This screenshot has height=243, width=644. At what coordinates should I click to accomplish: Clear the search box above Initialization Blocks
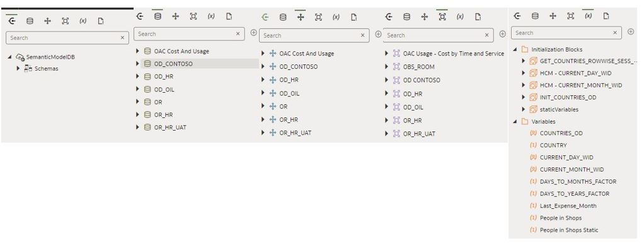[x=615, y=33]
